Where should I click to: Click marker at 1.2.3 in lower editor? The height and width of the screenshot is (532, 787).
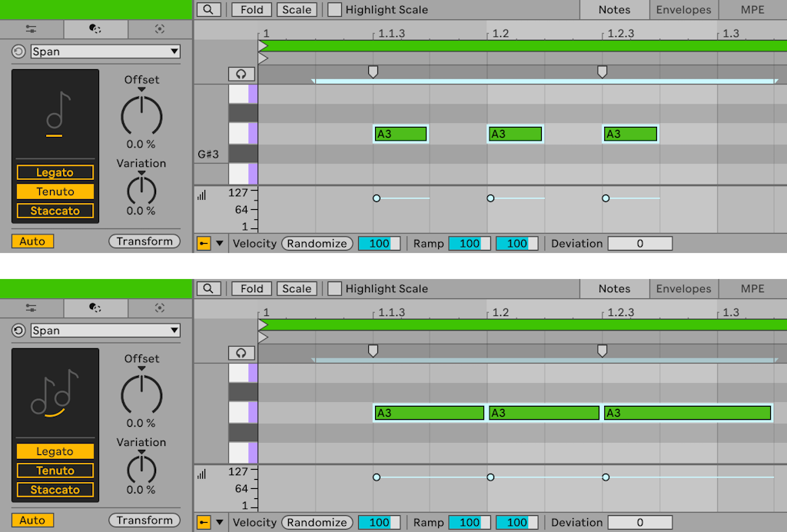point(603,351)
